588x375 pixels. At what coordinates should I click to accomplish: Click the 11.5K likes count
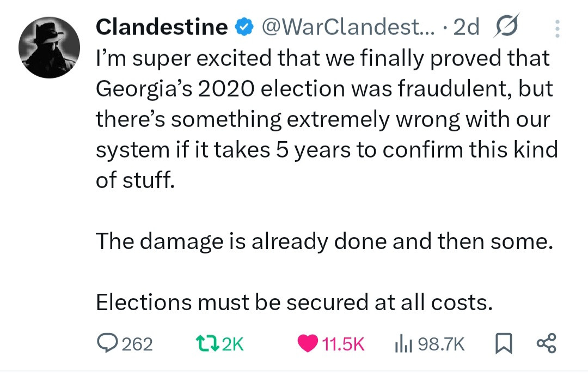343,344
